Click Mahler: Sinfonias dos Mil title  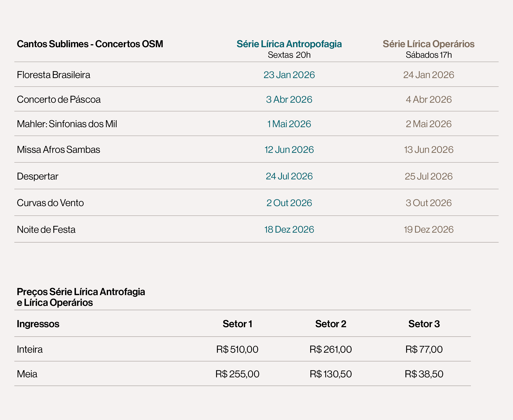(x=67, y=124)
